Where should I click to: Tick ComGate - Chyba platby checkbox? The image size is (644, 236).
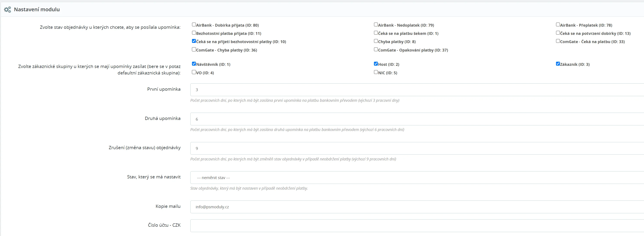coord(194,49)
